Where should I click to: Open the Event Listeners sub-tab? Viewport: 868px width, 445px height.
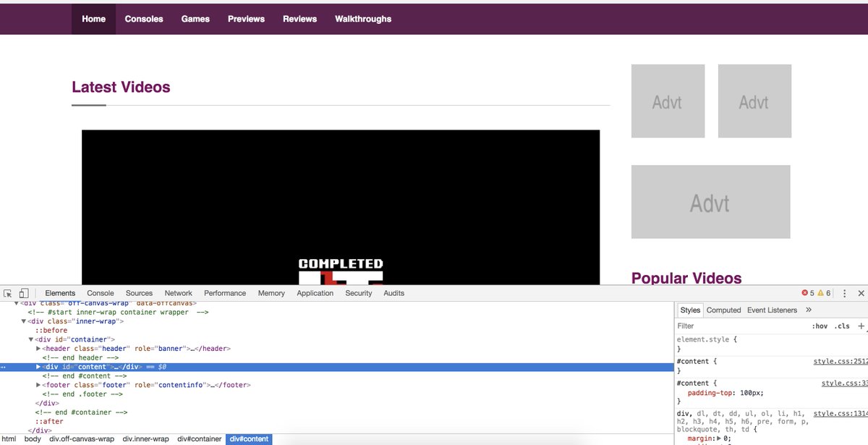[x=772, y=310]
